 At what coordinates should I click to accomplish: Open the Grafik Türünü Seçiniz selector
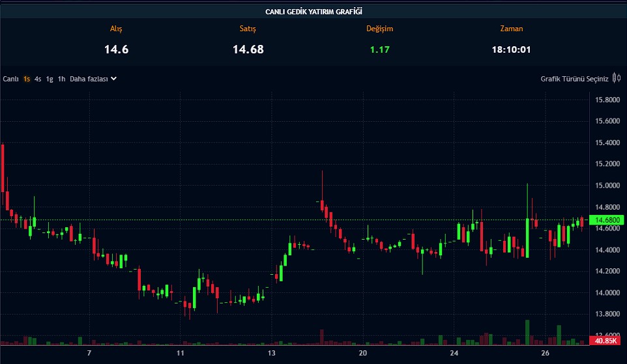[x=574, y=79]
